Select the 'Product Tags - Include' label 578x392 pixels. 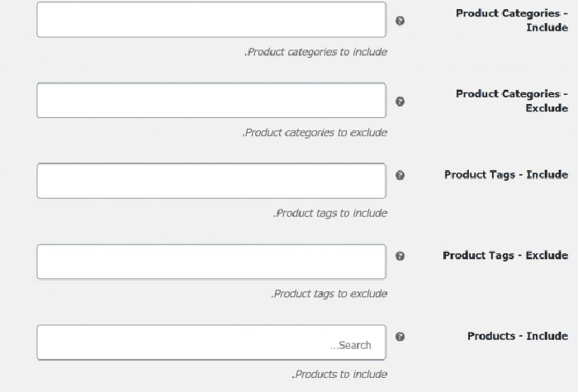click(x=505, y=175)
